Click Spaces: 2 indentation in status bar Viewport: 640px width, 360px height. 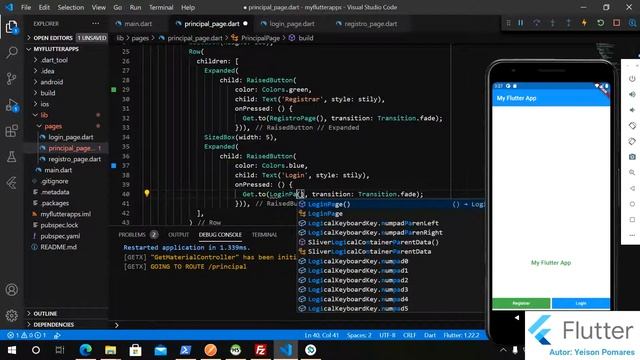click(x=359, y=335)
